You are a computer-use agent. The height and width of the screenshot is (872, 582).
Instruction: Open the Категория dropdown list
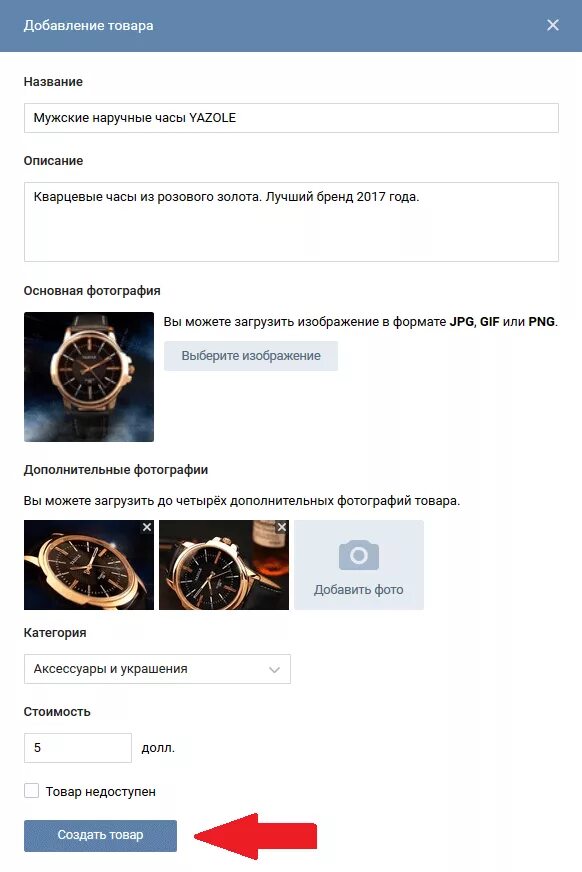(157, 669)
